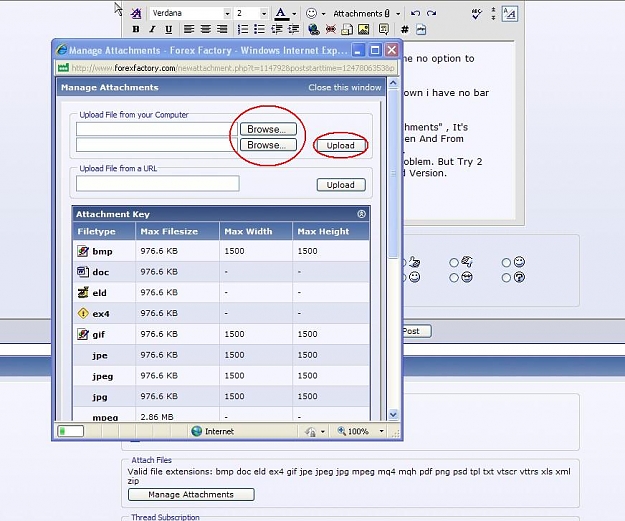Open the smilies dropdown arrow
Screen dimensions: 625x521
(323, 14)
